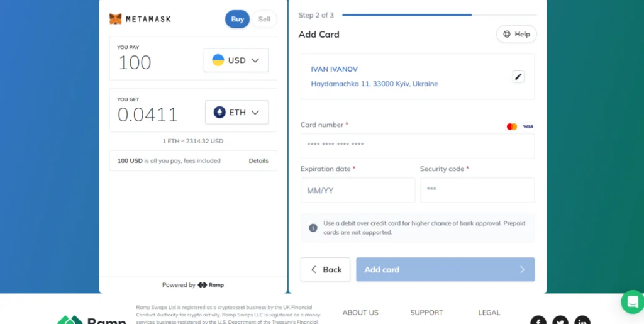Screen dimensions: 644x324
Task: Go Back to previous step
Action: pos(325,269)
